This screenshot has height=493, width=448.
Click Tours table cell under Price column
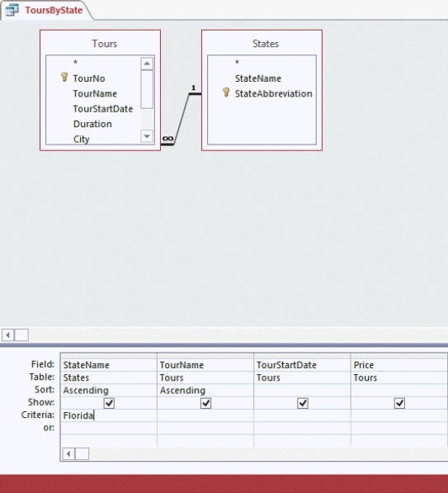(x=399, y=377)
